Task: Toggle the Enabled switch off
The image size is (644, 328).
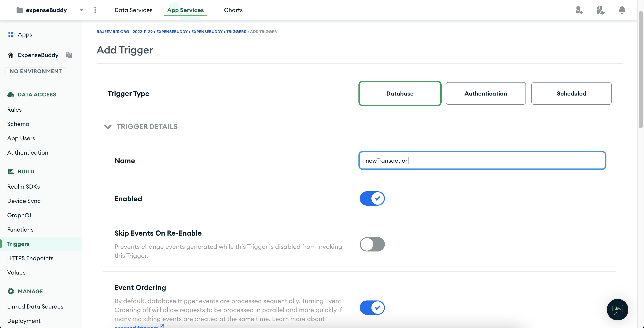Action: coord(372,198)
